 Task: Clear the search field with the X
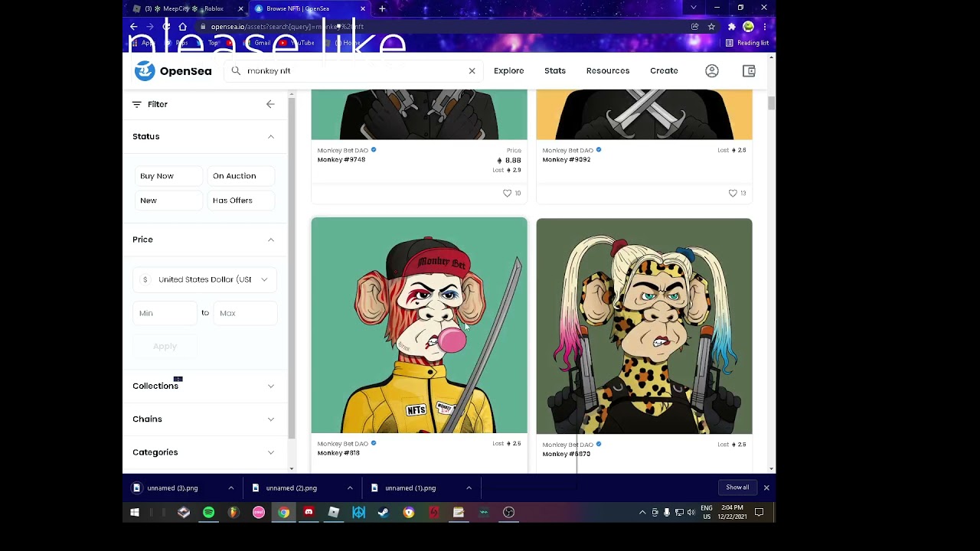[x=472, y=70]
